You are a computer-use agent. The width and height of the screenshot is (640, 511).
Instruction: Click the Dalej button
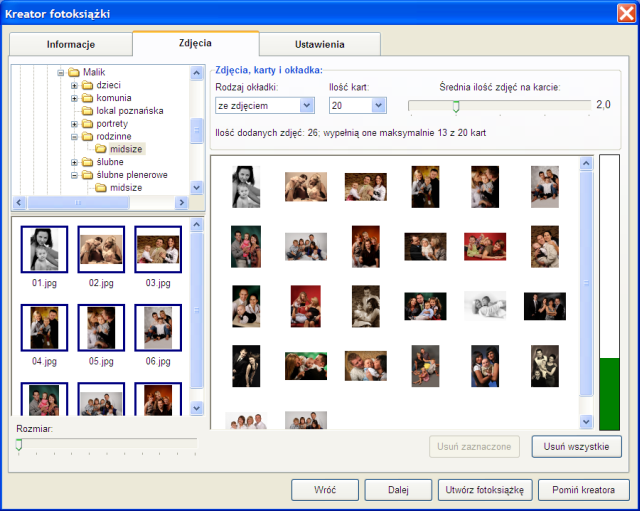pos(397,490)
